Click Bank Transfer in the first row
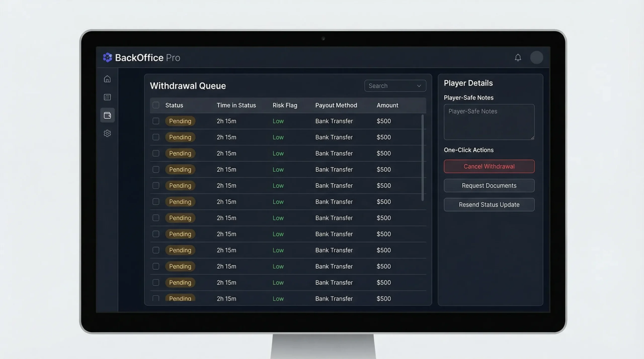Screen dimensions: 644x359 tap(334, 121)
